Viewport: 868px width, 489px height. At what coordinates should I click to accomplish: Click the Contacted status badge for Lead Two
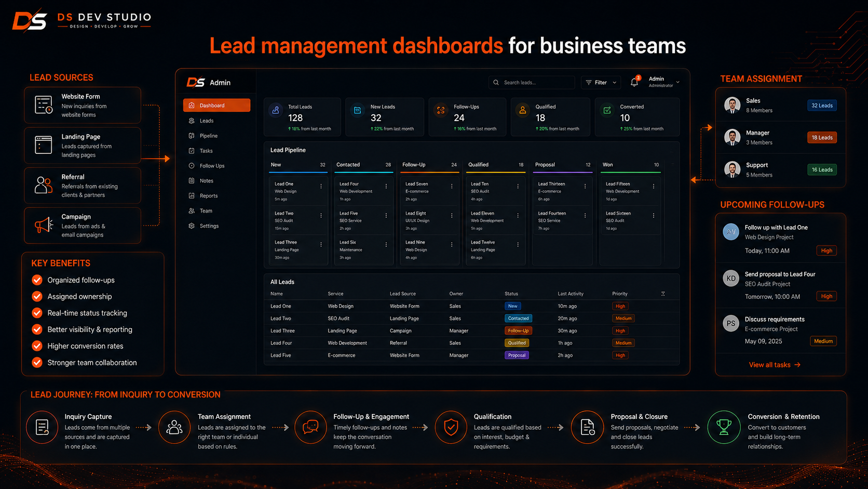pos(518,319)
